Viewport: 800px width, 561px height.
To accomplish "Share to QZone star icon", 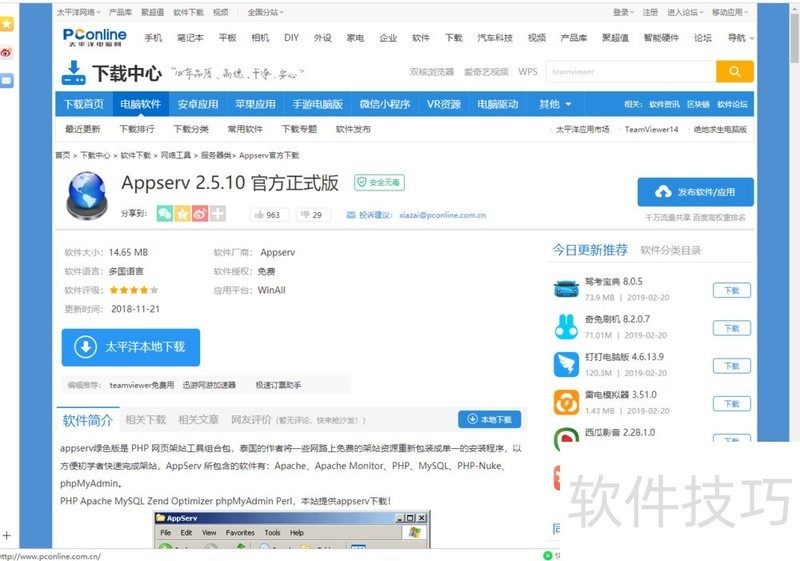I will pyautogui.click(x=182, y=214).
